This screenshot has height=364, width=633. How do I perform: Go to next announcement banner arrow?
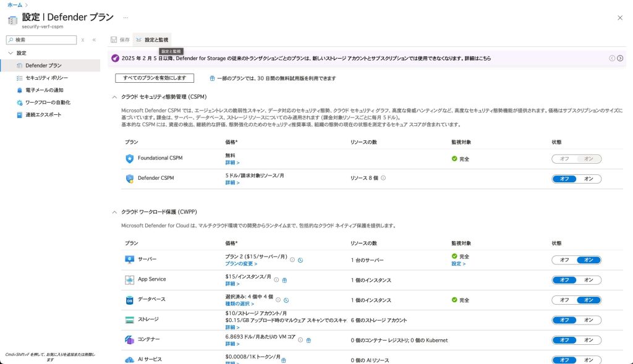click(x=620, y=58)
